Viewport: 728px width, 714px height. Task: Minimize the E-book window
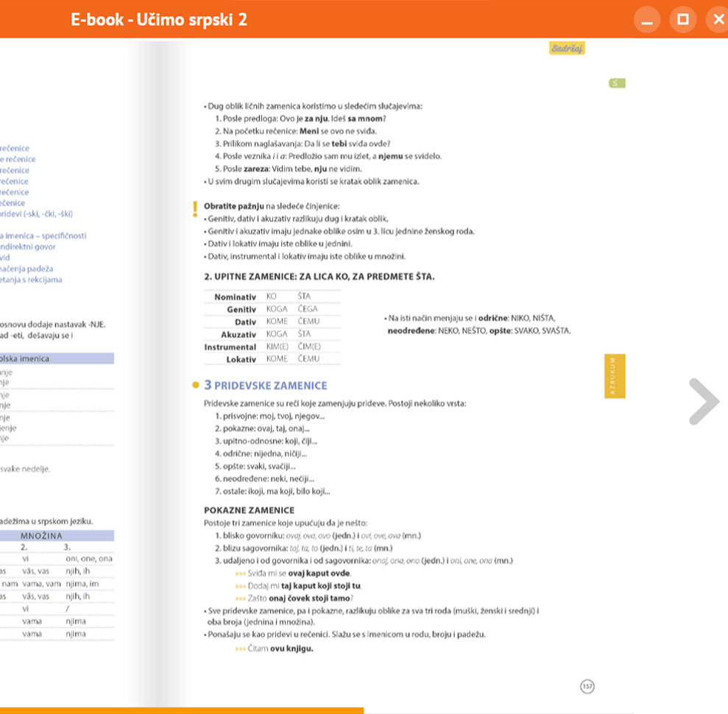point(646,20)
